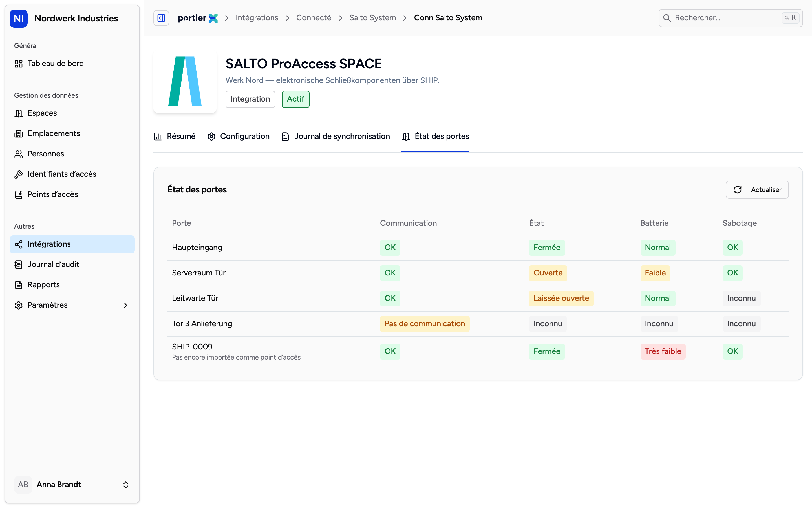Screen dimensions: 812x508
Task: Open Tableau de bord in sidebar
Action: pos(72,63)
